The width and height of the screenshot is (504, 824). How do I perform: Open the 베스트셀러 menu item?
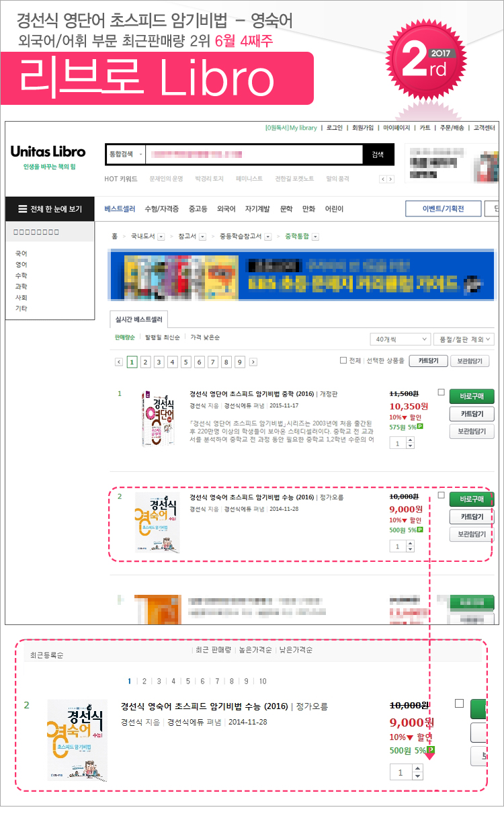click(x=120, y=209)
